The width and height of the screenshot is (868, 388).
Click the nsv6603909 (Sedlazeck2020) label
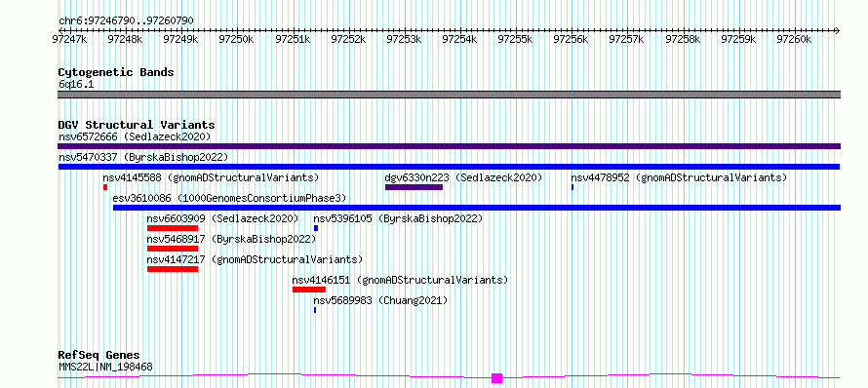[x=222, y=218]
